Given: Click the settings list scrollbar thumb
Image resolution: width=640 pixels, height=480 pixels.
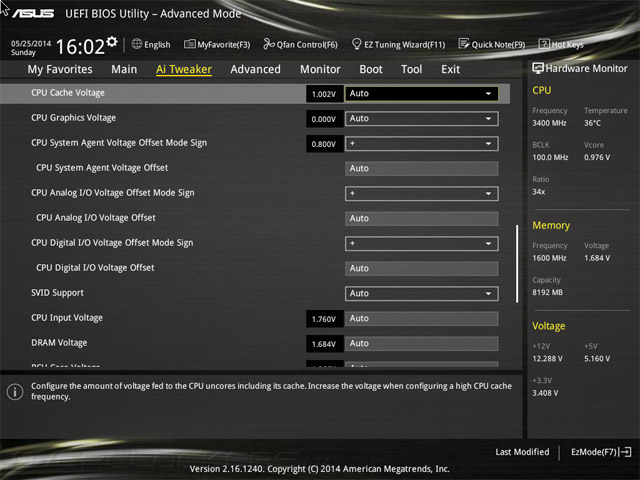Looking at the screenshot, I should [x=517, y=263].
